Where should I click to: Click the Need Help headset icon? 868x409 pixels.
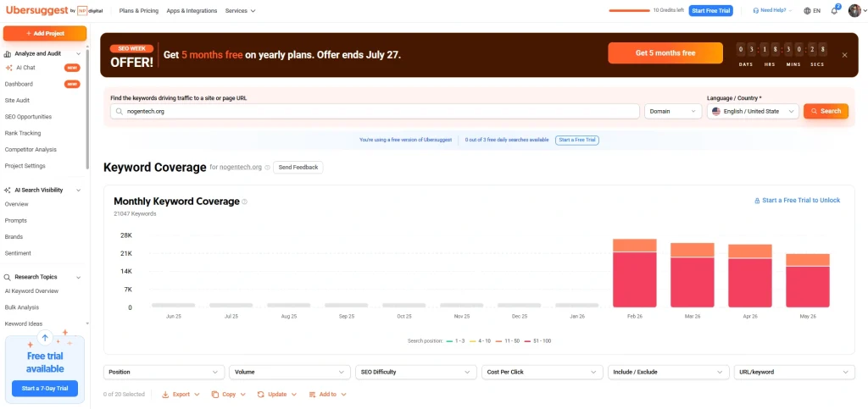coord(755,10)
